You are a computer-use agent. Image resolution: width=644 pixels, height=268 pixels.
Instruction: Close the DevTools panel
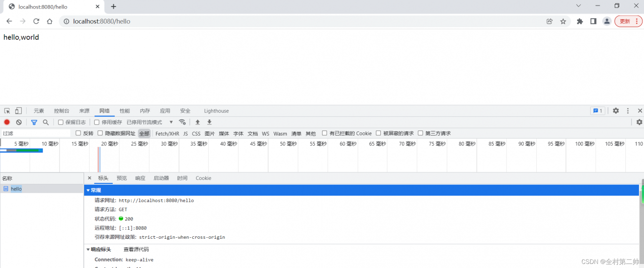[640, 111]
